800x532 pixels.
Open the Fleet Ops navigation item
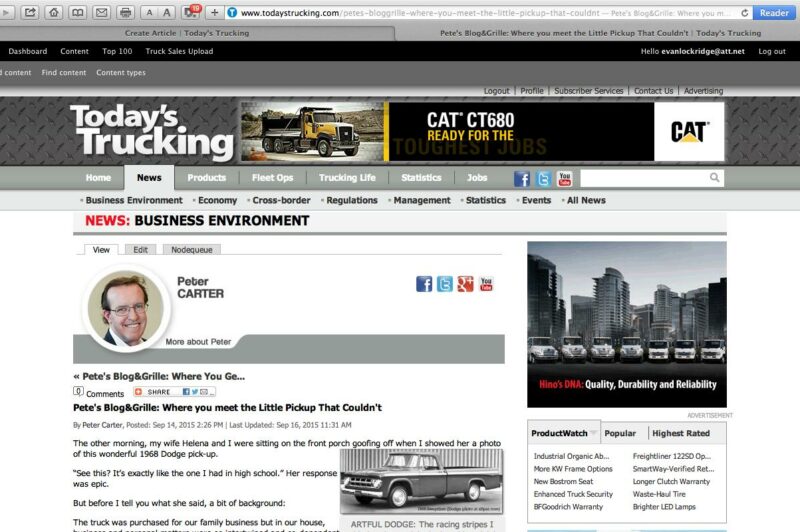coord(272,178)
